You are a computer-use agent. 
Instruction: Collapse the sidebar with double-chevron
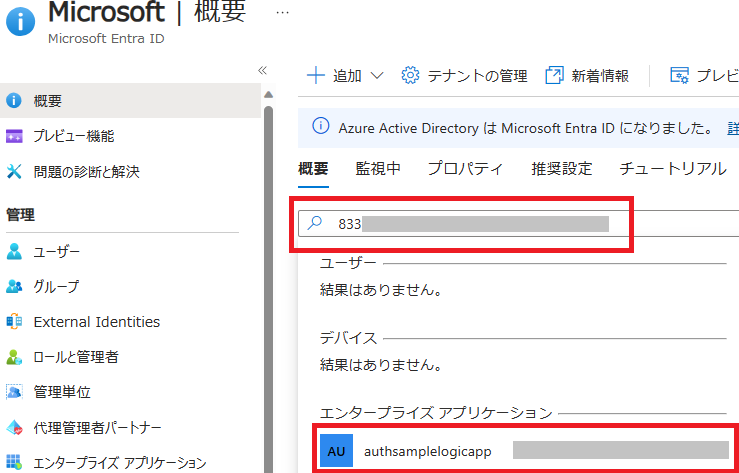point(263,70)
